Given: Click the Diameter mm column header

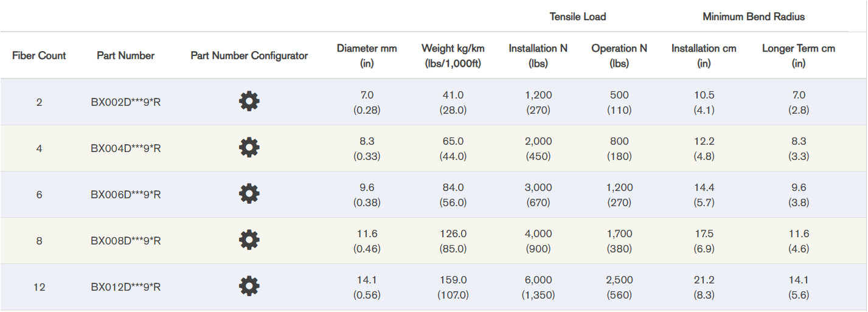Looking at the screenshot, I should (367, 55).
